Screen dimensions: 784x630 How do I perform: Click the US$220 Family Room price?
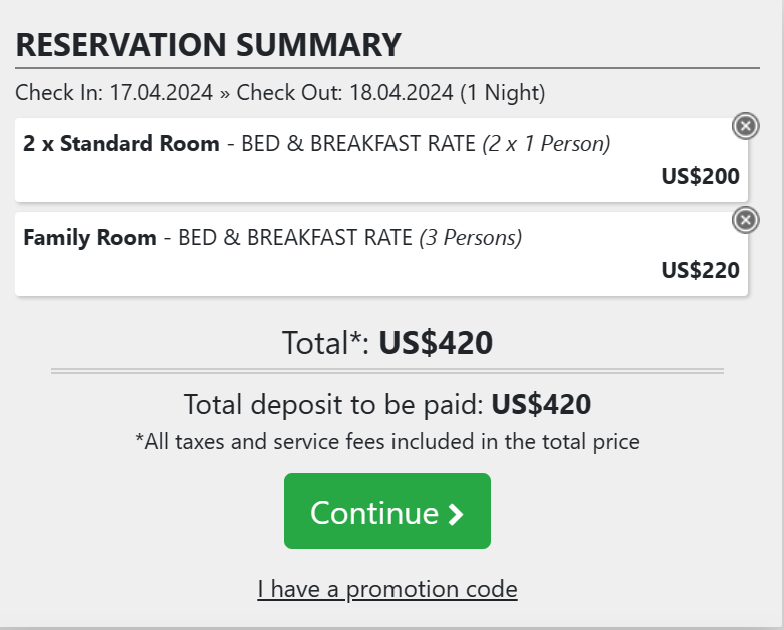[700, 270]
